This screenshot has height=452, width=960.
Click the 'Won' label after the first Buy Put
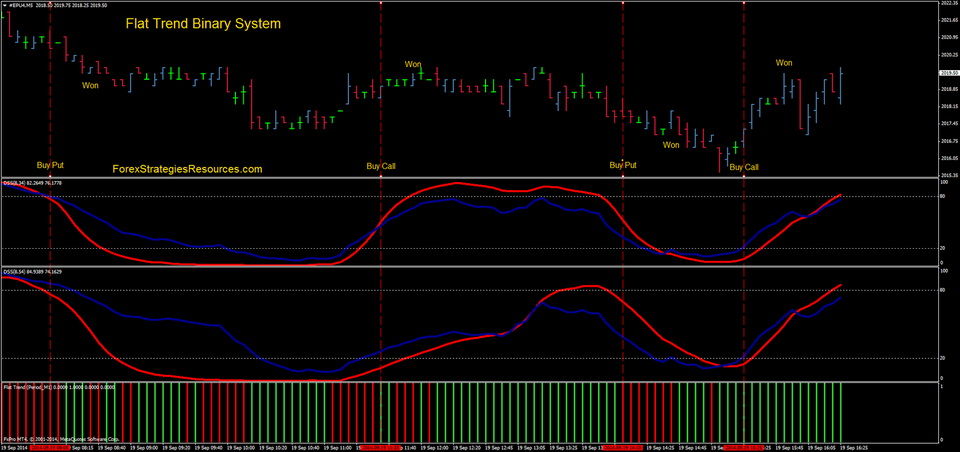90,85
